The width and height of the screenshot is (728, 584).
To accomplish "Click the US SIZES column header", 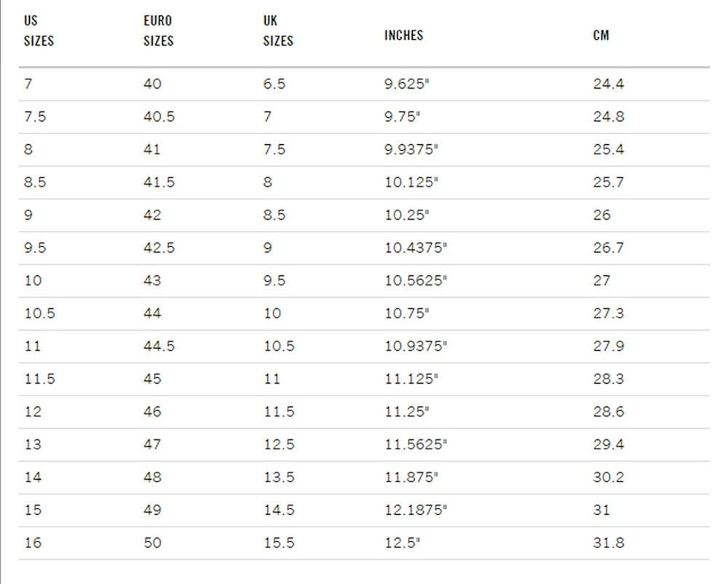I will 39,31.
